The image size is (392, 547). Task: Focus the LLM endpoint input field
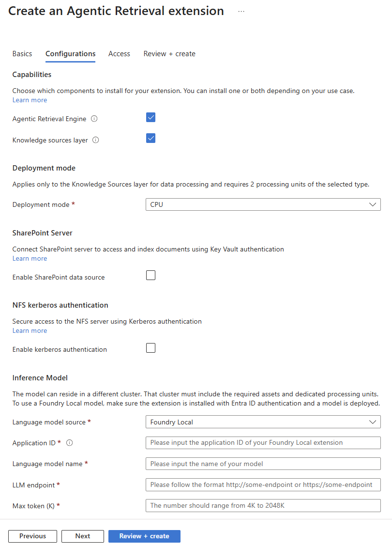click(263, 484)
